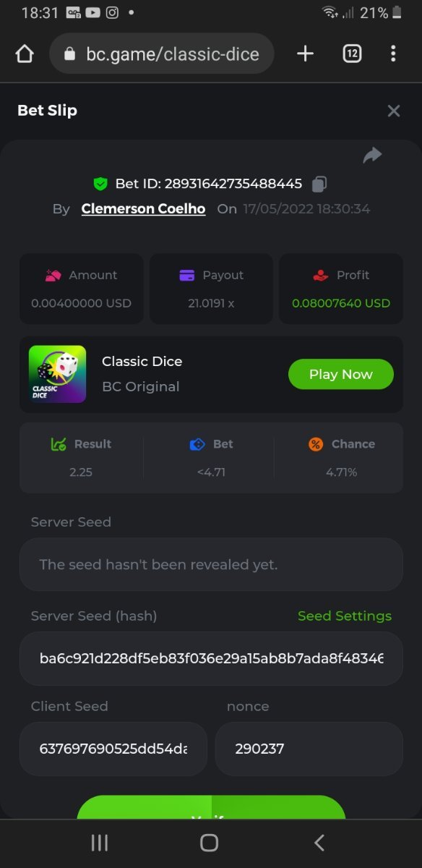This screenshot has width=422, height=868.
Task: Open Clemerson Coelho's profile
Action: (143, 209)
